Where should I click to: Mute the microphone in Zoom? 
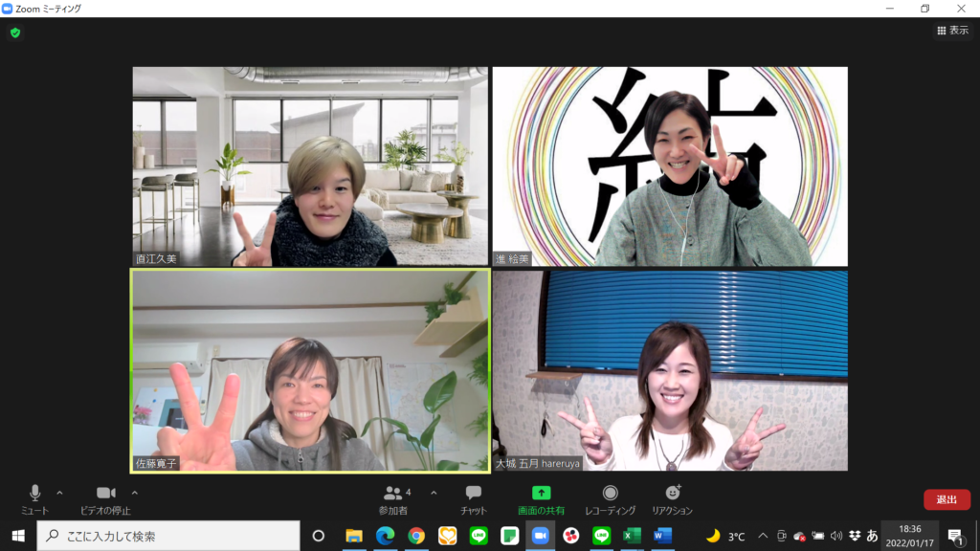pos(34,496)
